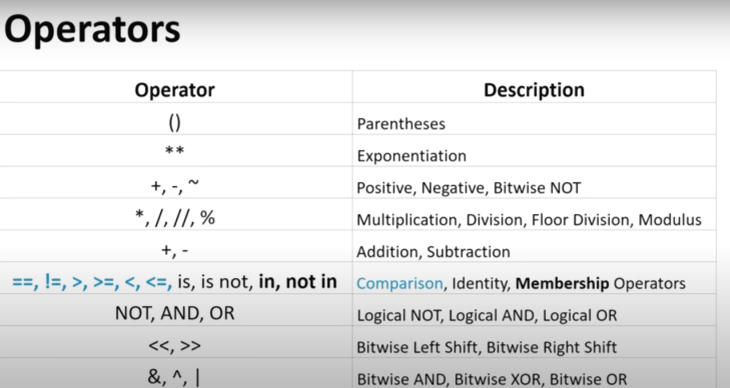Click the Operators slide title
Screen dimensions: 730x388
(x=92, y=31)
